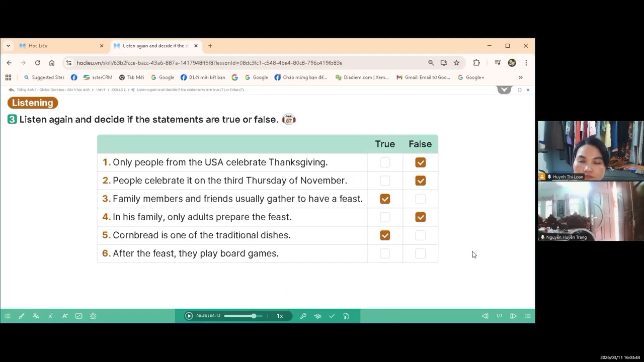Image resolution: width=644 pixels, height=362 pixels.
Task: Open Chrome three-dot menu
Action: (526, 63)
